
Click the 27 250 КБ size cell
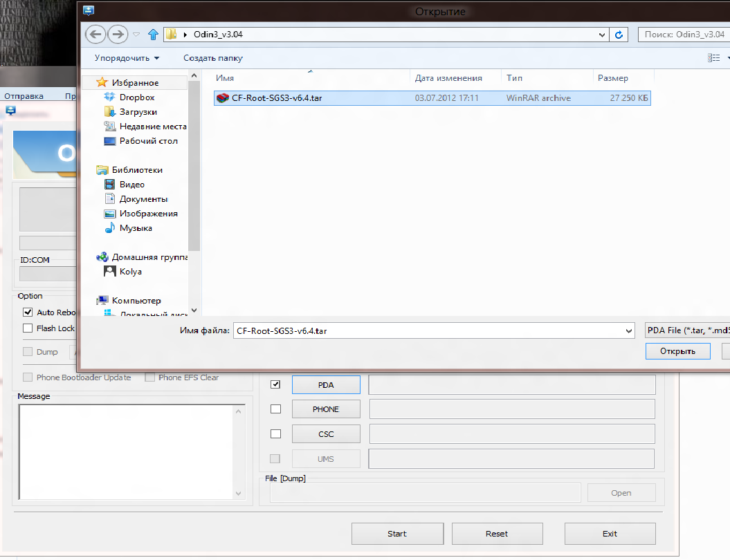click(x=628, y=98)
